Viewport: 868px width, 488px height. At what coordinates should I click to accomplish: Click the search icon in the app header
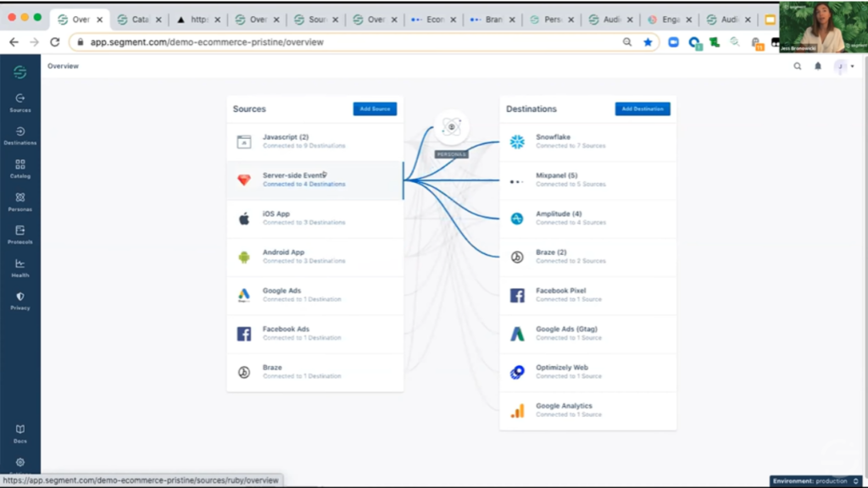pyautogui.click(x=797, y=66)
